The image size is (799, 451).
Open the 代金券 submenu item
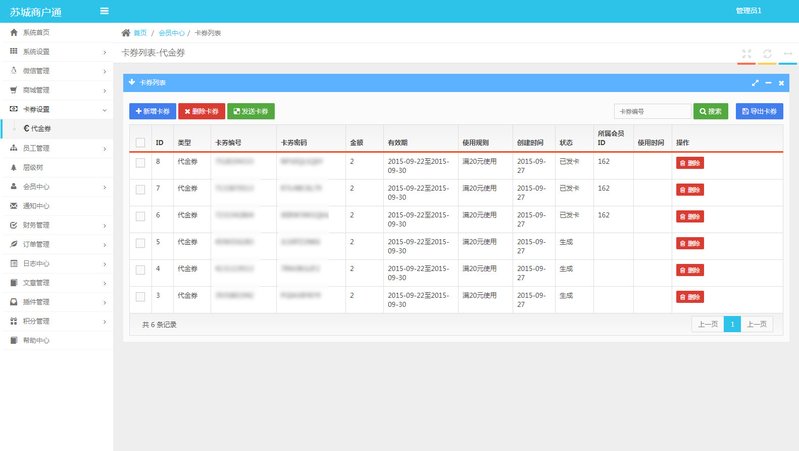coord(40,128)
